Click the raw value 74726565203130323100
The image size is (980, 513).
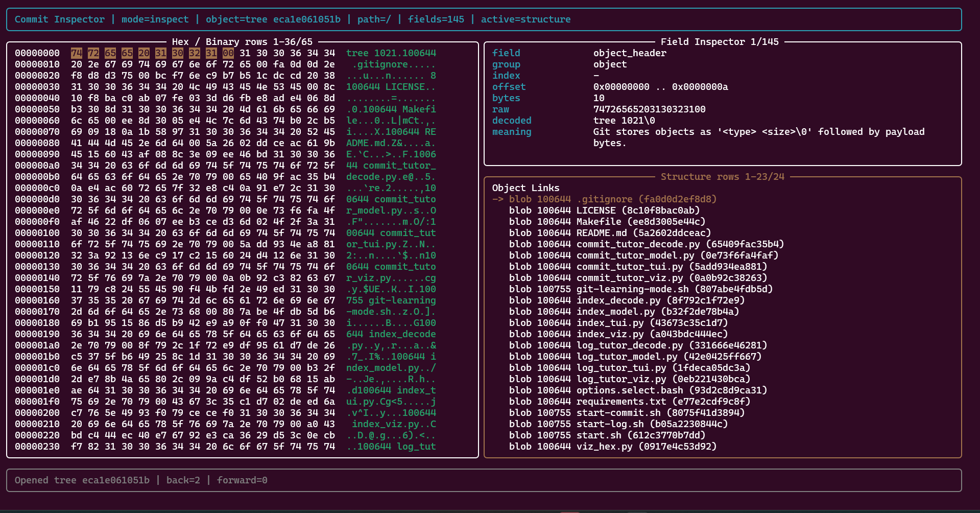tap(650, 109)
